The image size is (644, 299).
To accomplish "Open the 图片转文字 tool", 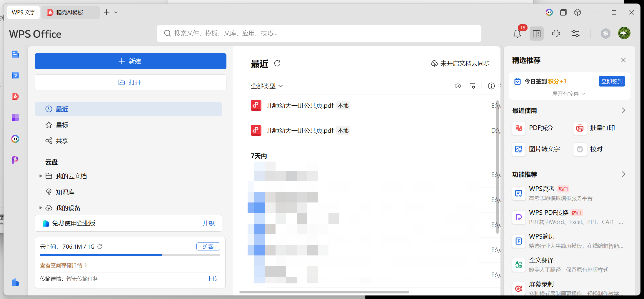I will click(536, 149).
